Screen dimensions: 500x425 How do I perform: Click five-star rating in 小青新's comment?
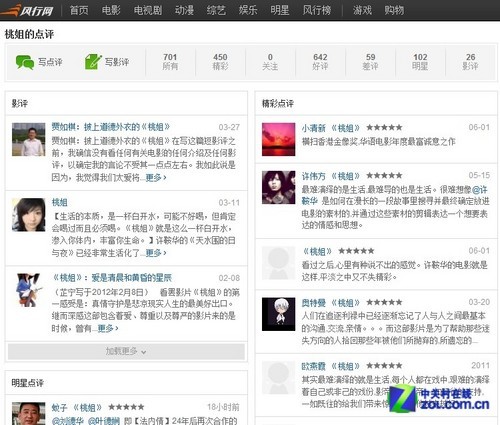384,128
